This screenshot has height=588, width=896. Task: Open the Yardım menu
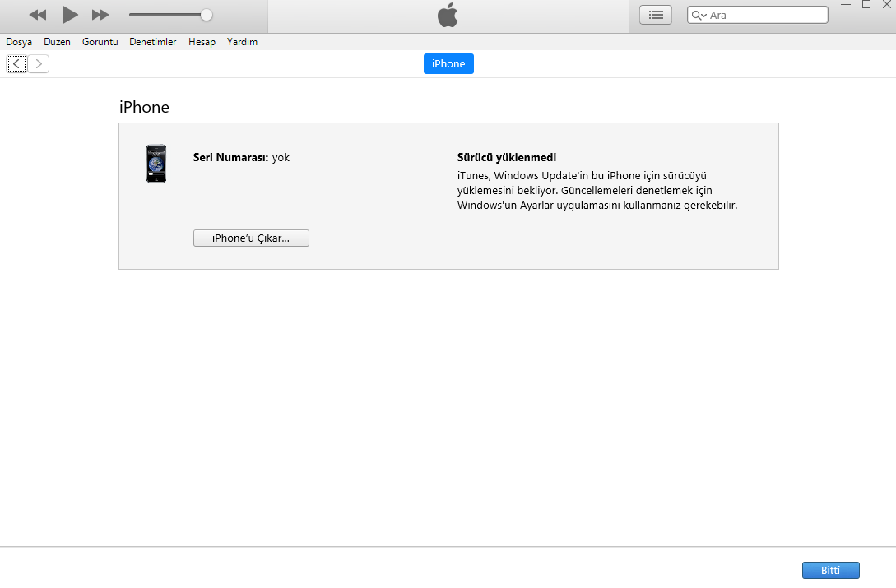pyautogui.click(x=242, y=42)
